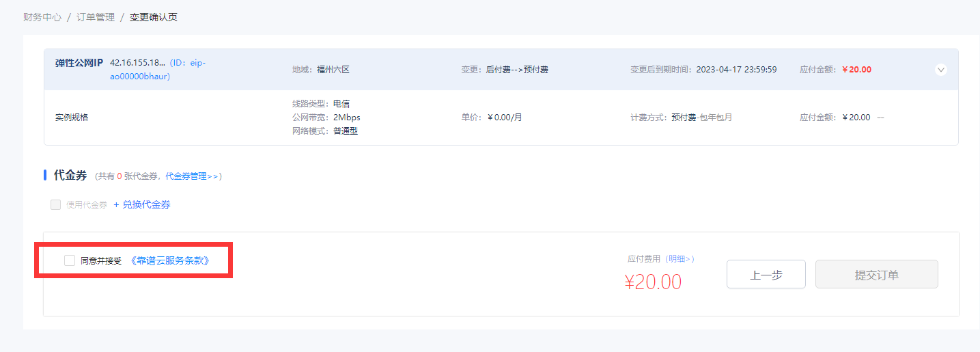
Task: Navigate to 财务中心 in breadcrumb
Action: tap(42, 17)
